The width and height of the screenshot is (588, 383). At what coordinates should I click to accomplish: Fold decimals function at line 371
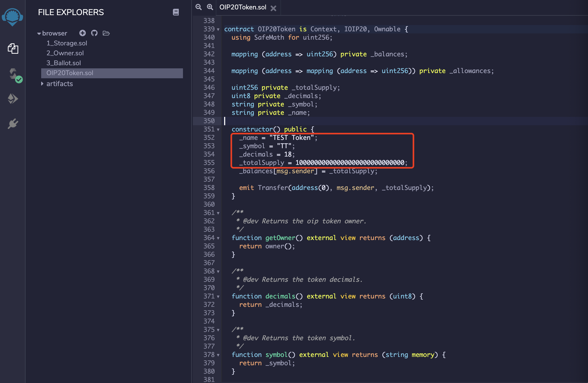[218, 297]
